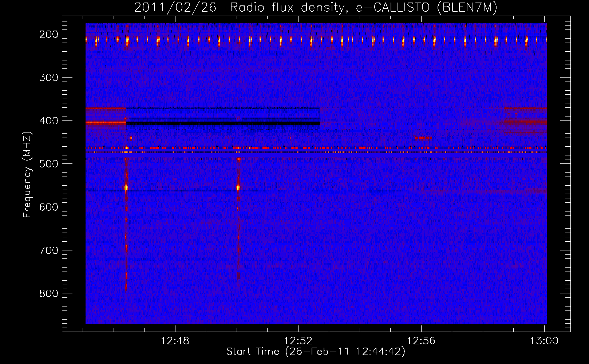Viewport: 589px width, 364px height.
Task: Click the 12:56 time tick label
Action: click(421, 341)
